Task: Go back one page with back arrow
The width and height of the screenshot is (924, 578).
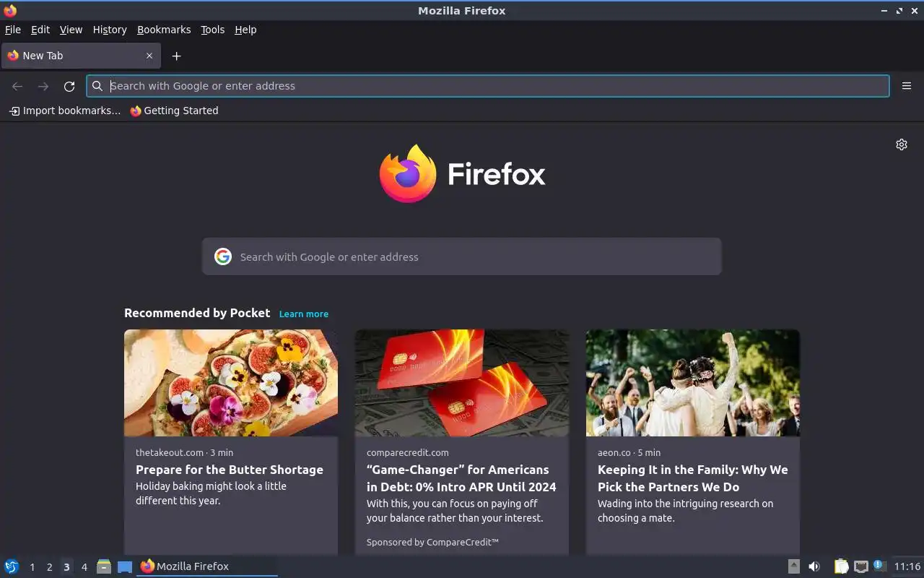Action: click(x=17, y=86)
